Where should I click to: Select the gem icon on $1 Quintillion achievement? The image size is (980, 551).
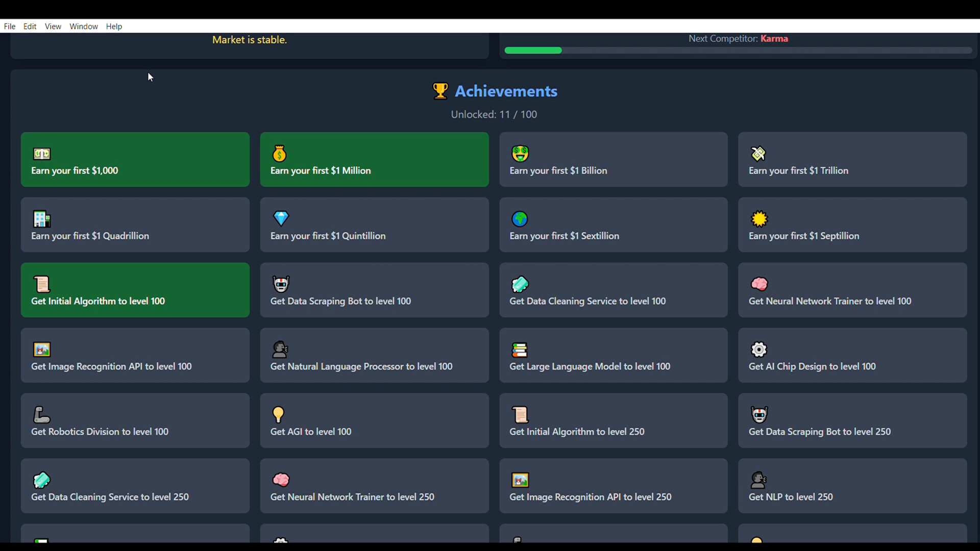tap(281, 219)
